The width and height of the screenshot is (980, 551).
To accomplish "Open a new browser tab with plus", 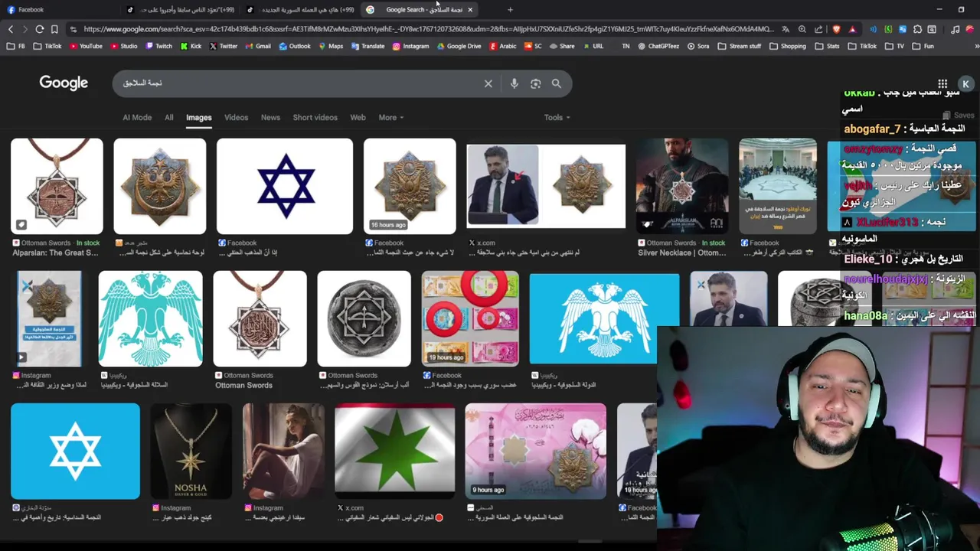I will (510, 10).
